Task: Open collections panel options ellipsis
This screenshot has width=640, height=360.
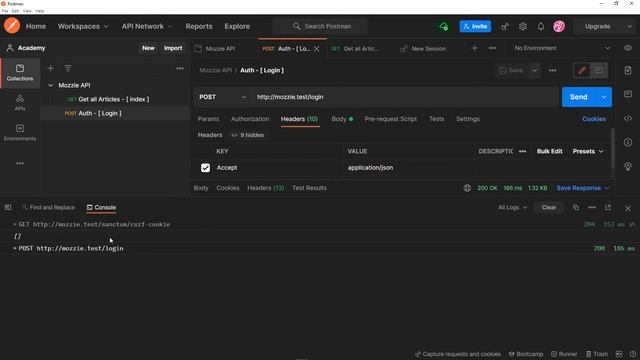Action: 180,69
